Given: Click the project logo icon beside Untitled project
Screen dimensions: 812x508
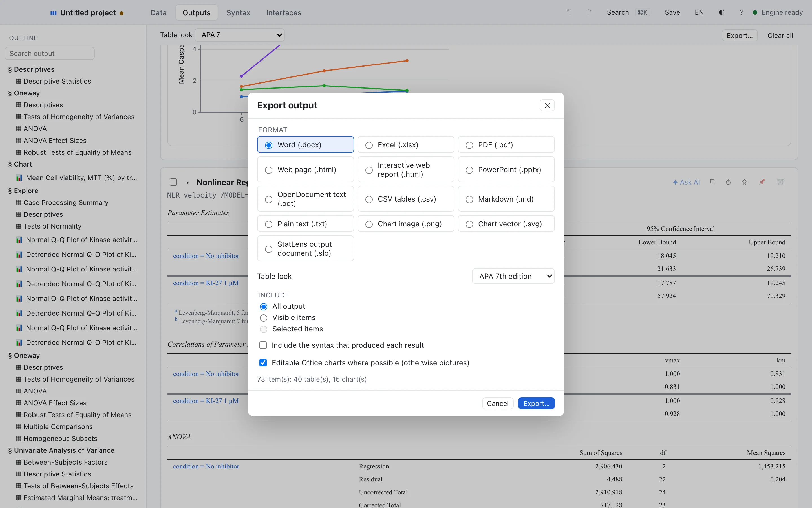Looking at the screenshot, I should 53,13.
